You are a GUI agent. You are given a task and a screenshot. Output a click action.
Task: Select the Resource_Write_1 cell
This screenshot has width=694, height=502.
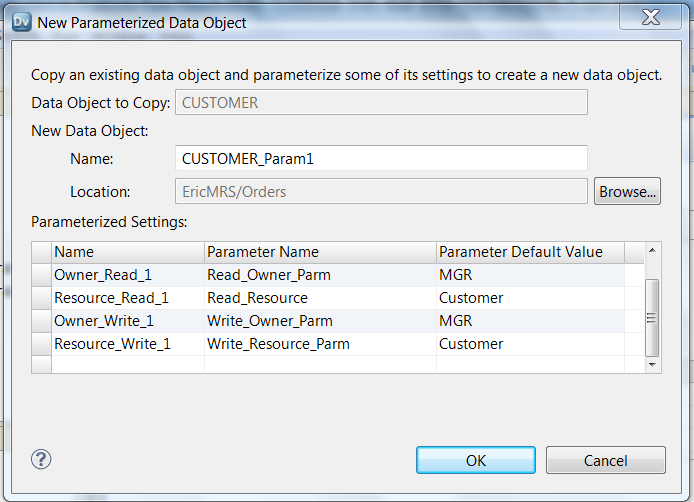point(128,344)
